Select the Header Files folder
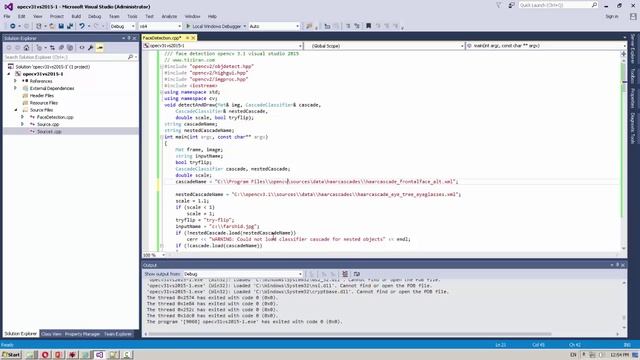 [x=42, y=96]
